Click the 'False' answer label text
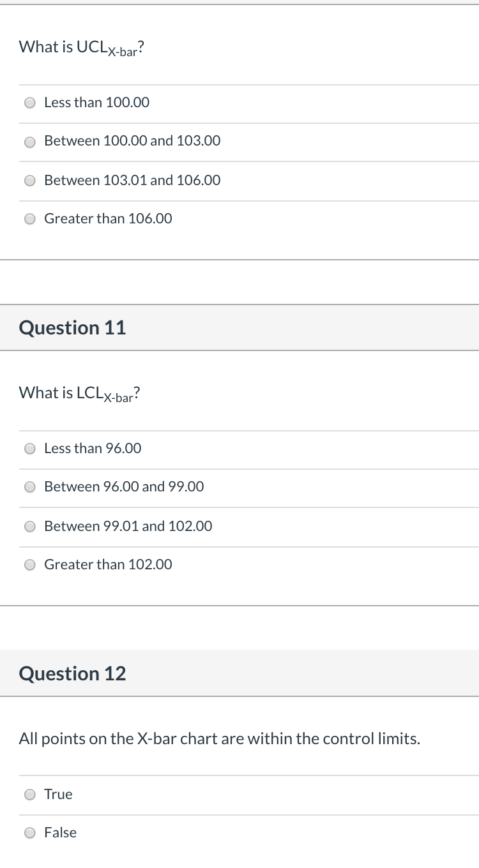 point(60,833)
